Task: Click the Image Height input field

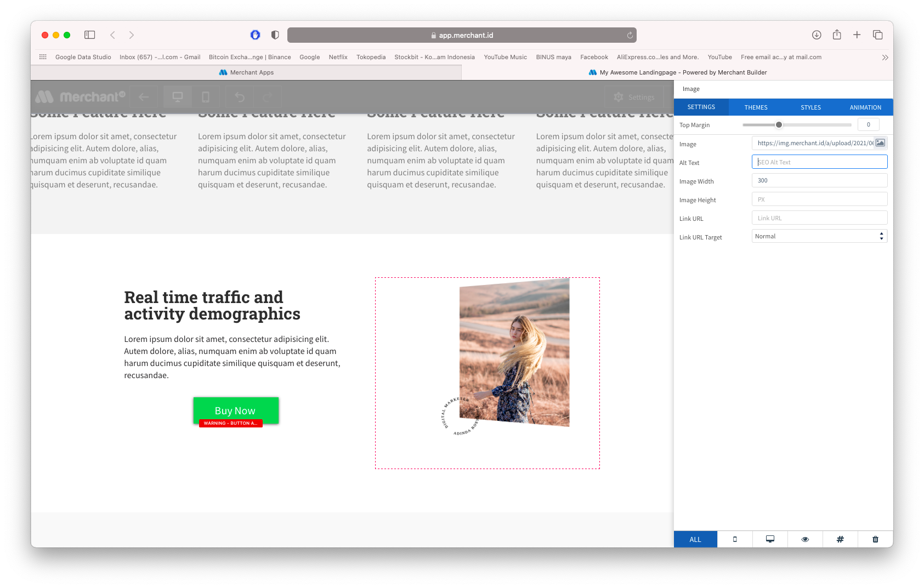Action: (819, 199)
